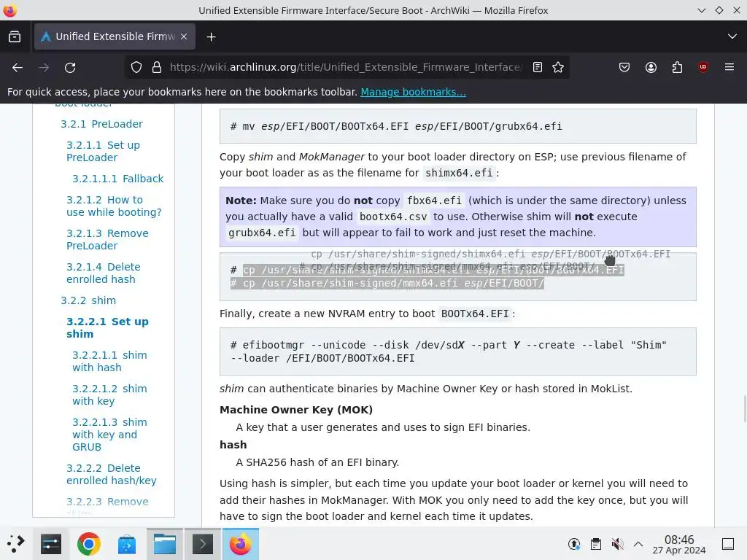Open 3.2.1.3 Remove PreLoader section
Viewport: 747px width, 560px height.
coord(107,239)
